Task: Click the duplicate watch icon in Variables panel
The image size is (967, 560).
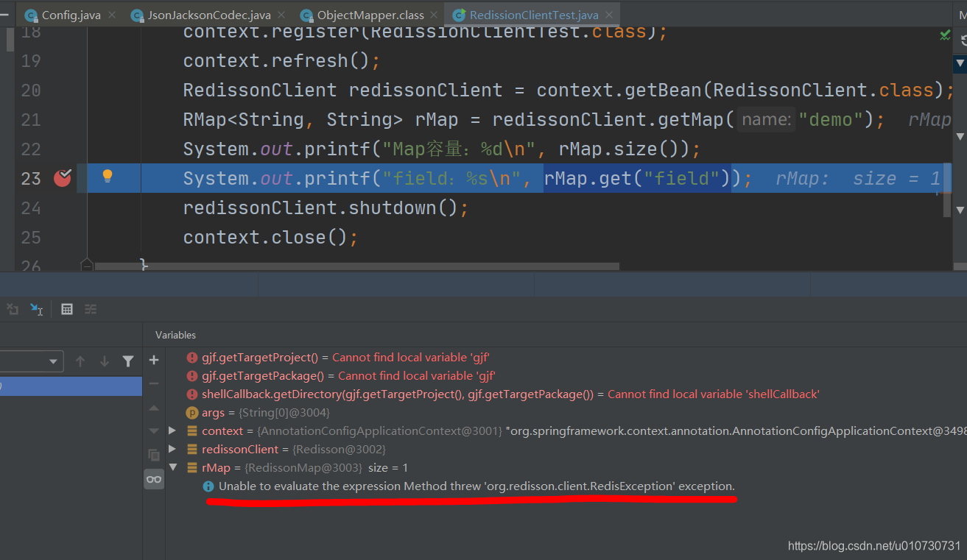Action: pyautogui.click(x=154, y=455)
